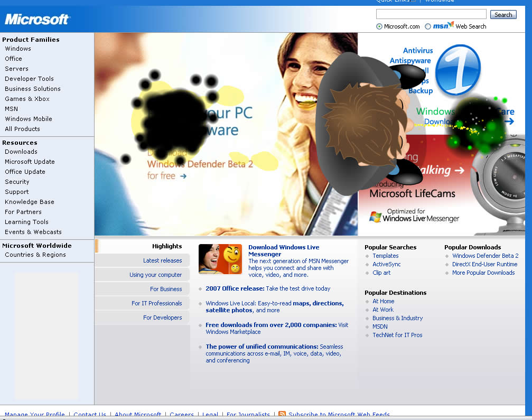
Task: Open the Windows Live Messenger emoticon thumbnail
Action: tap(220, 259)
